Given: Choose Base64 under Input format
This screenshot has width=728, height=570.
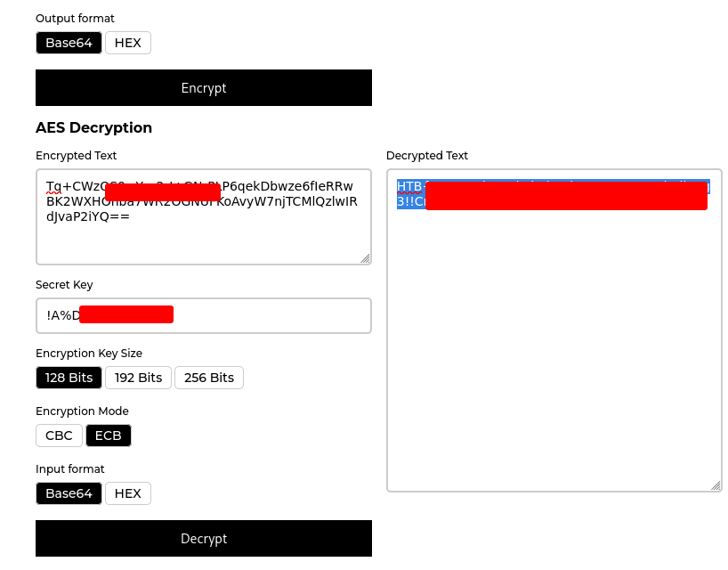Looking at the screenshot, I should click(x=69, y=493).
